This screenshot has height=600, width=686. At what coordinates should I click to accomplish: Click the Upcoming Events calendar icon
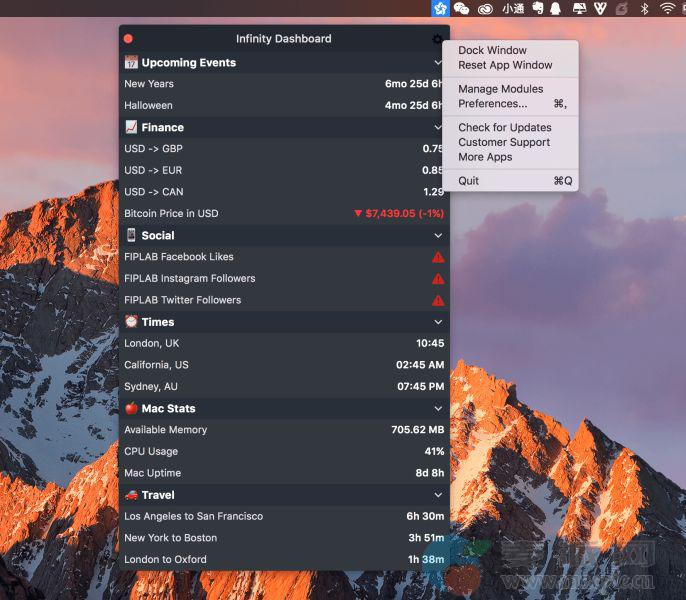tap(131, 62)
